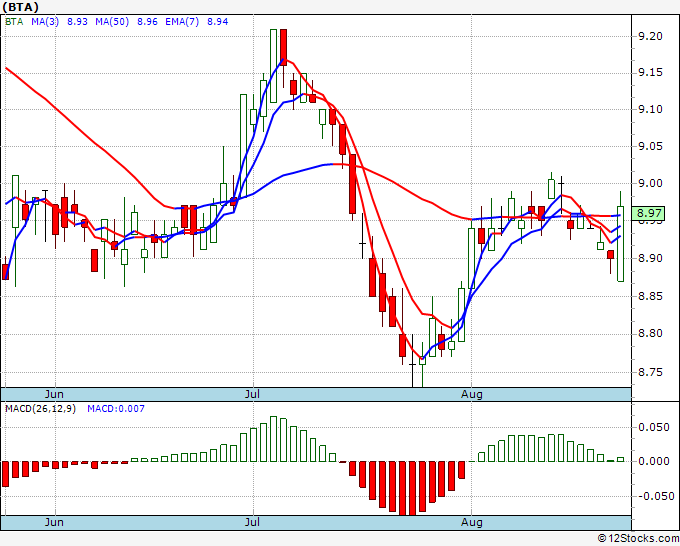Click the green 8.97 current price tag

(649, 213)
